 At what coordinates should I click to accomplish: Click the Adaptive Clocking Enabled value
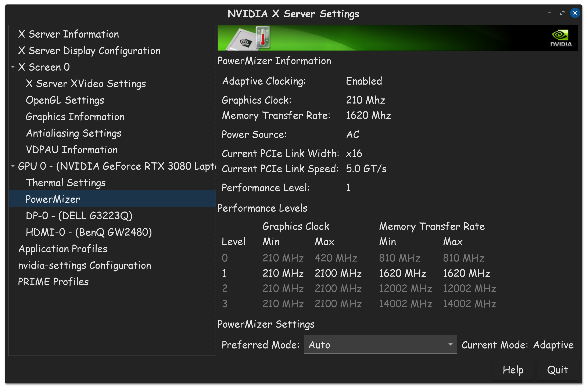pos(364,81)
